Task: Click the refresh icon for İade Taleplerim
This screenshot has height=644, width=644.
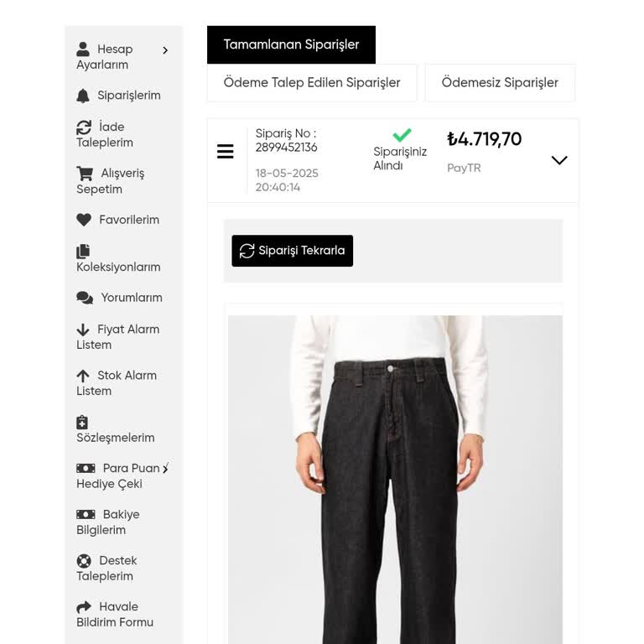Action: [84, 127]
